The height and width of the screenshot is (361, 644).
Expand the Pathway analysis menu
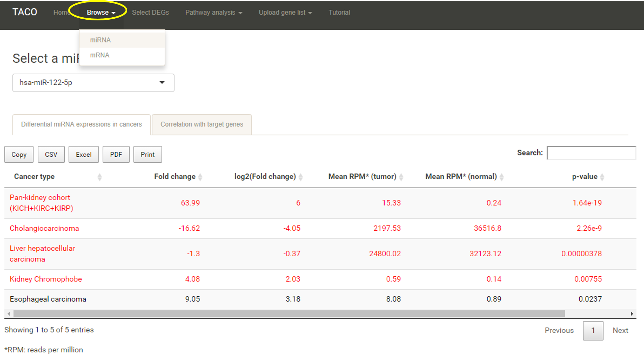tap(214, 12)
